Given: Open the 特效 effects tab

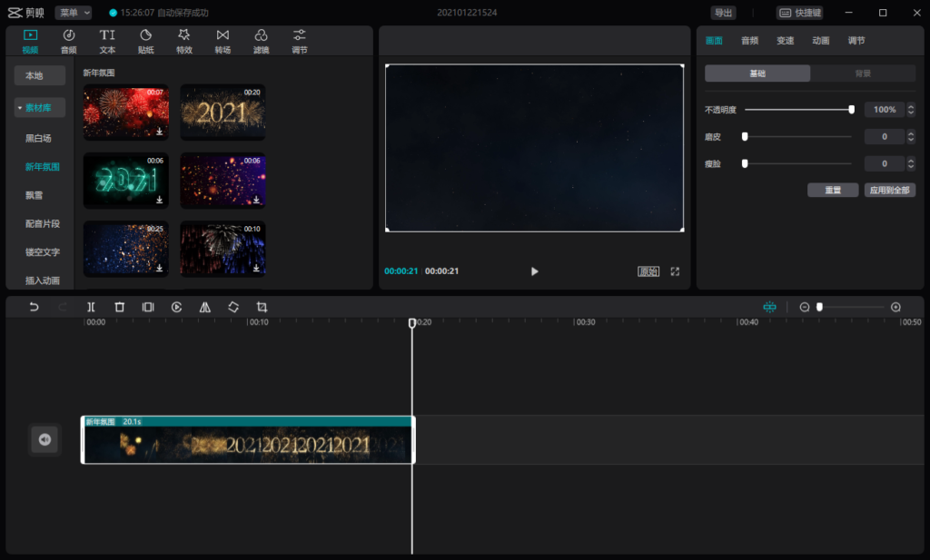Looking at the screenshot, I should (184, 41).
